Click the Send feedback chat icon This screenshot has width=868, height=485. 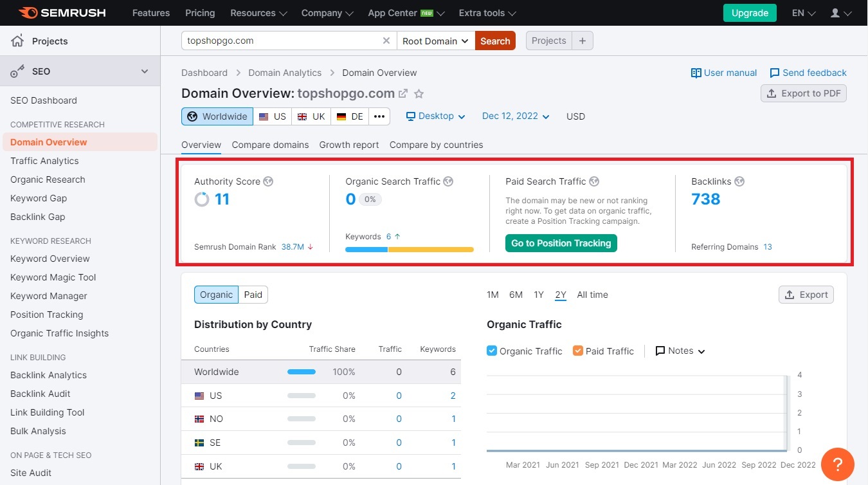coord(775,73)
